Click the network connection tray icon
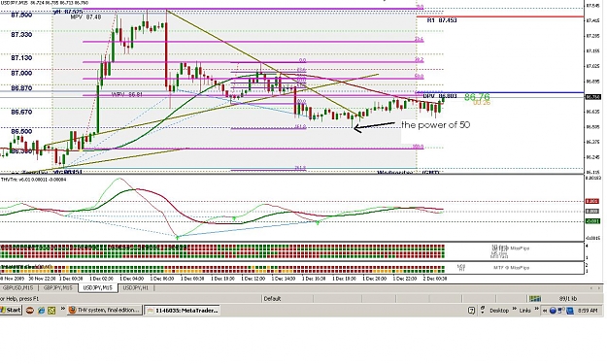Viewport: 607px width, 364px height. coord(561,311)
